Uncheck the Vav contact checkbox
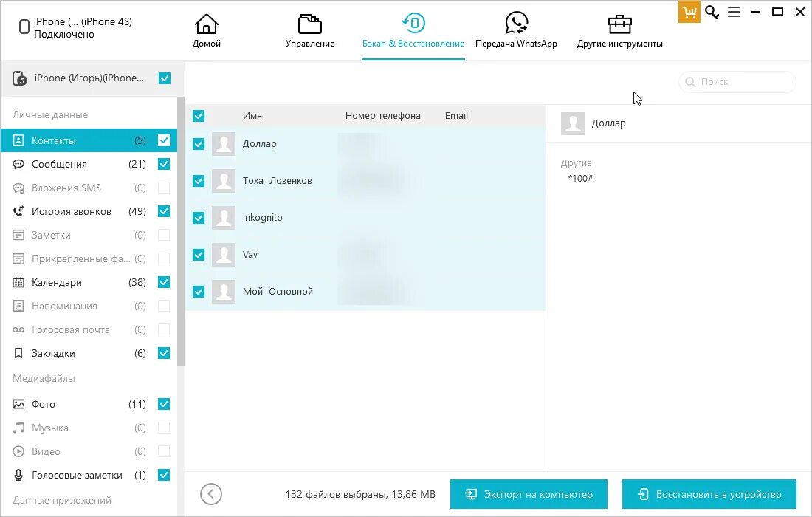The height and width of the screenshot is (517, 812). coord(199,255)
